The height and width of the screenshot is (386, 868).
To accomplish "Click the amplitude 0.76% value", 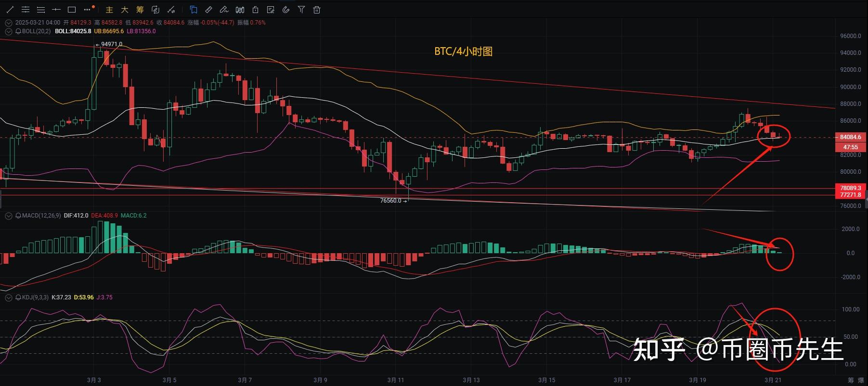I will pyautogui.click(x=258, y=23).
